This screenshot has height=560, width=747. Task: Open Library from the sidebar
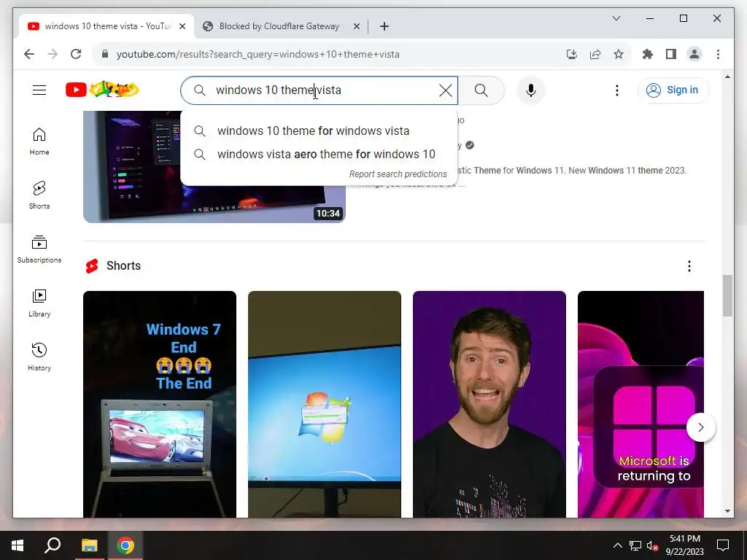pyautogui.click(x=39, y=303)
